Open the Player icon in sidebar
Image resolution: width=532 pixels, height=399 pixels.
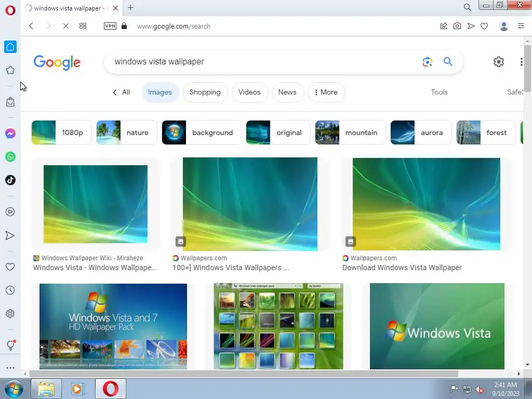pos(10,212)
